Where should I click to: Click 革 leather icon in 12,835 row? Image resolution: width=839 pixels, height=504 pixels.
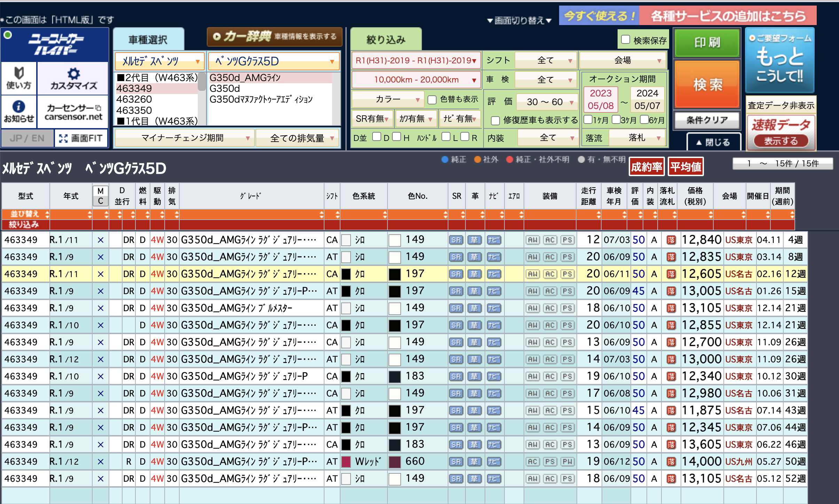pyautogui.click(x=475, y=257)
